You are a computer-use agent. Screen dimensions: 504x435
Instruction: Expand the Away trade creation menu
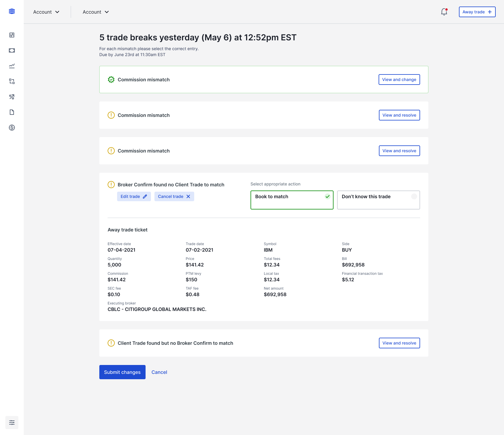pyautogui.click(x=477, y=12)
